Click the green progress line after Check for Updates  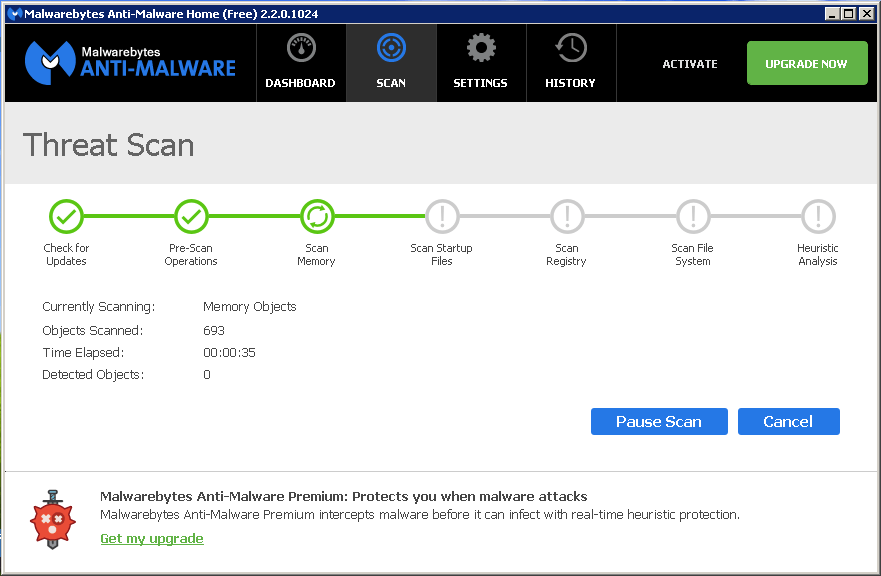click(129, 216)
